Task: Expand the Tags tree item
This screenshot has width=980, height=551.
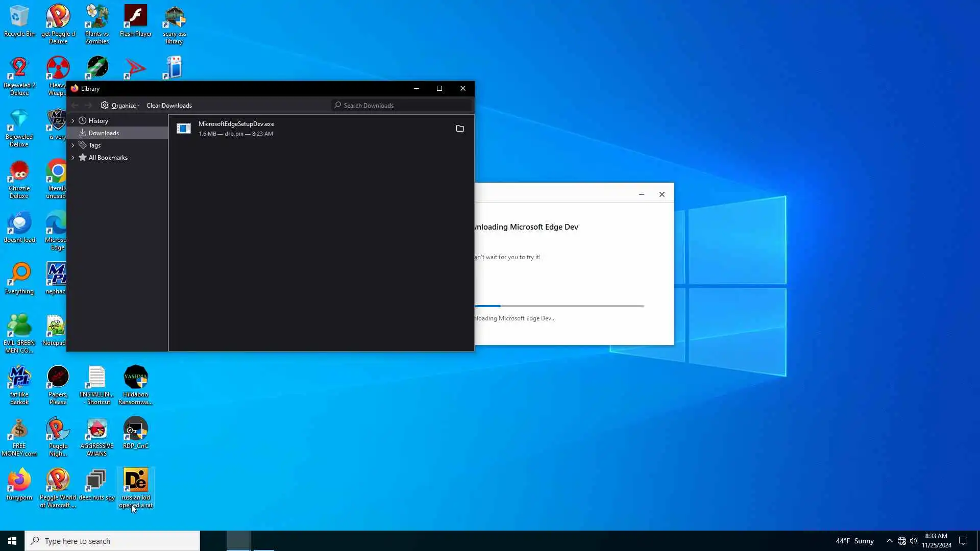Action: (x=73, y=145)
